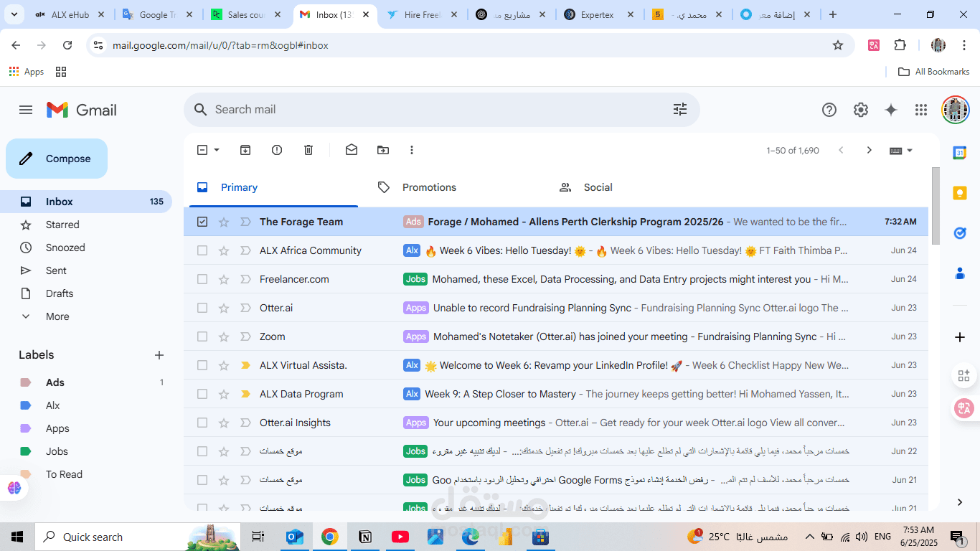Open the three-dot More options in mail toolbar

point(412,150)
